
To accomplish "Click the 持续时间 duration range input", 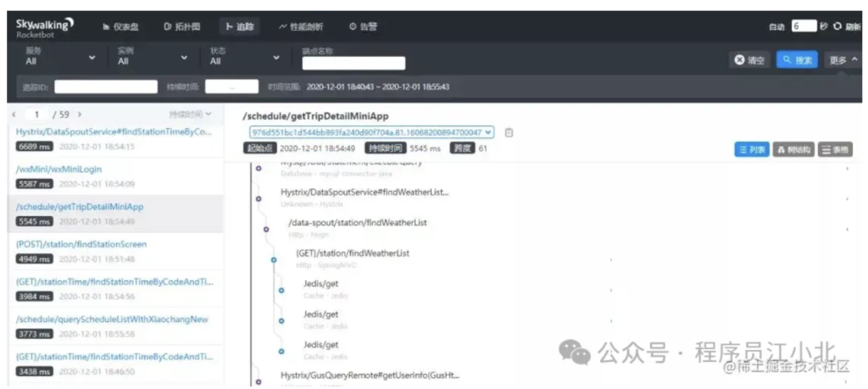I will 231,87.
